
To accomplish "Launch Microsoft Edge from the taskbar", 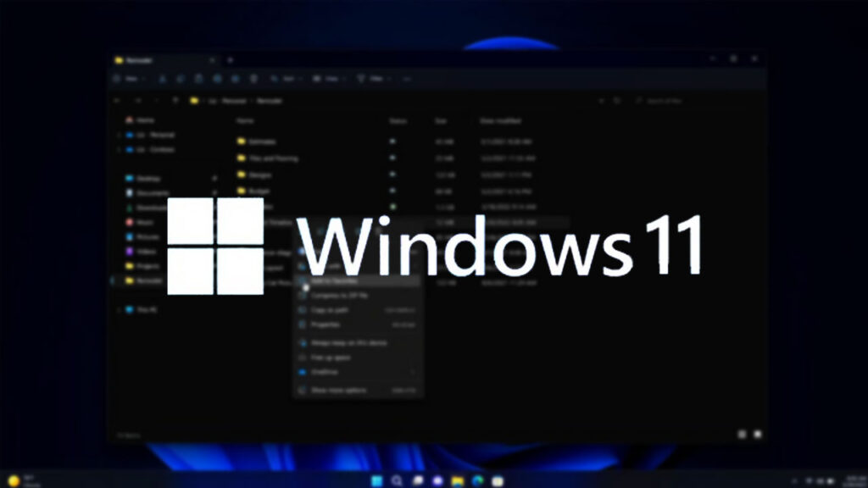I will coord(478,481).
